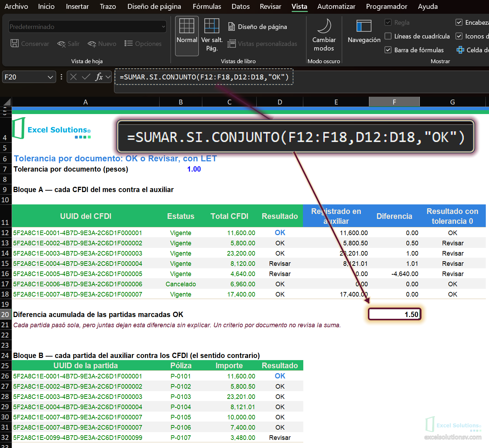This screenshot has height=448, width=489.
Task: Expand the formula bar function dropdown
Action: tap(108, 77)
